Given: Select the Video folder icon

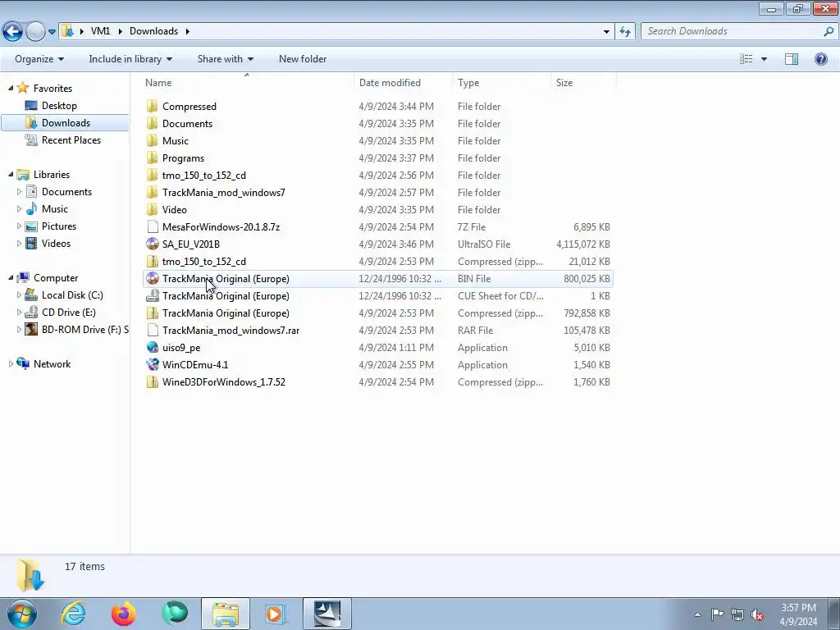Looking at the screenshot, I should click(152, 209).
